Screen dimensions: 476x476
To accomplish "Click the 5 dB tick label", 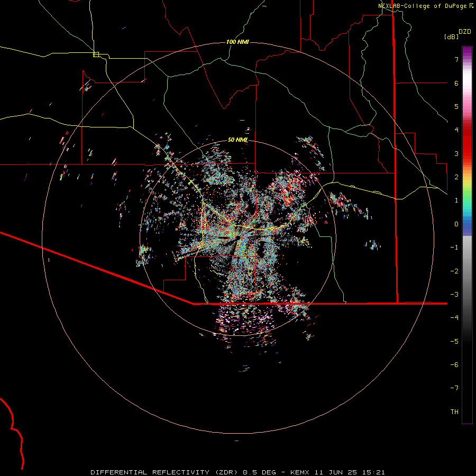I will [456, 106].
